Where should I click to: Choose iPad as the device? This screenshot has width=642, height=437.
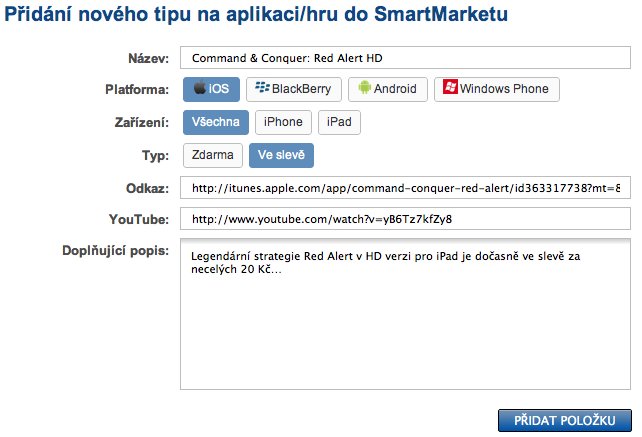[339, 122]
